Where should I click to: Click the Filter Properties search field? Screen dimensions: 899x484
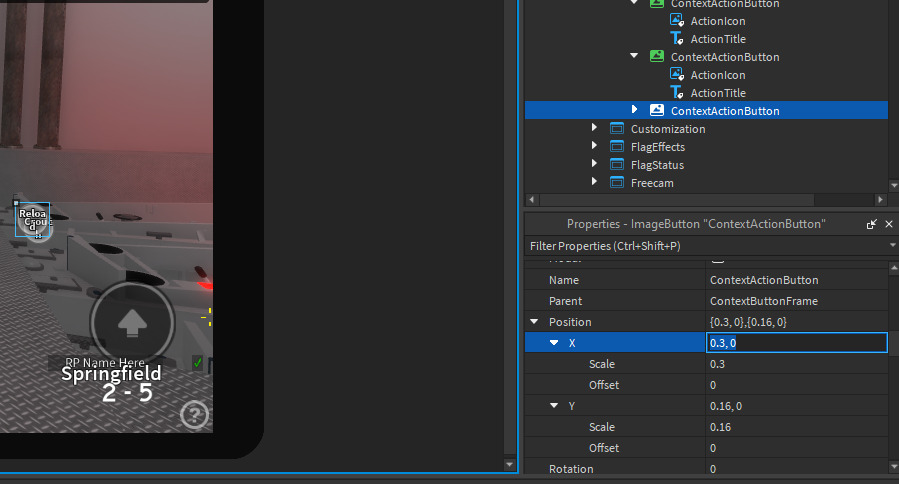[x=700, y=246]
